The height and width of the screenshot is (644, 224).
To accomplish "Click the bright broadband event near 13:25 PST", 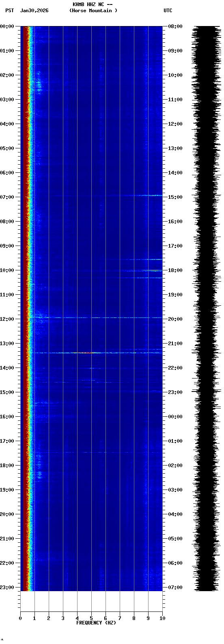I will point(97,352).
